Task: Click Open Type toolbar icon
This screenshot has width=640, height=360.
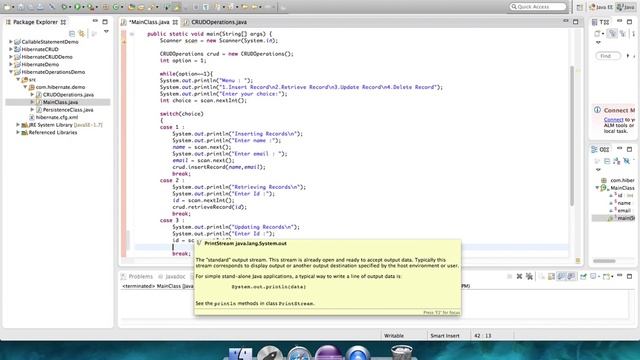Action: (x=131, y=7)
